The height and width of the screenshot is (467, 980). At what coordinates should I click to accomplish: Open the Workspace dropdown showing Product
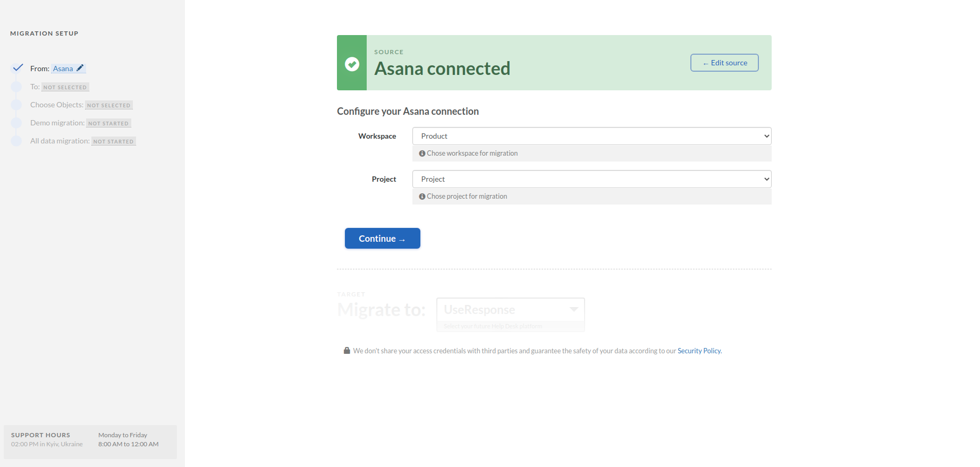[592, 136]
